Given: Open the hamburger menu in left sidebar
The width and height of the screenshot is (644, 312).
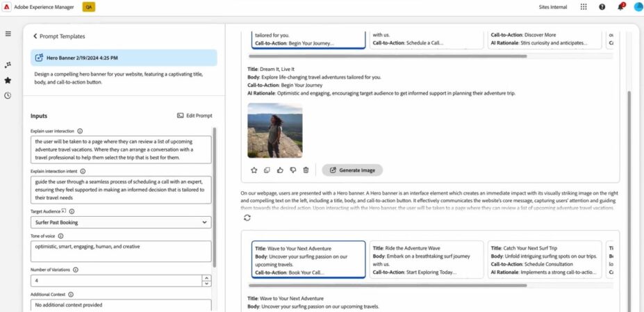Looking at the screenshot, I should (8, 33).
